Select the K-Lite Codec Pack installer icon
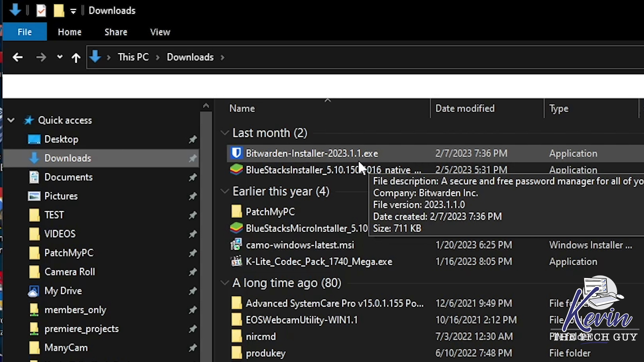Screen dimensions: 644x362 (x=236, y=261)
